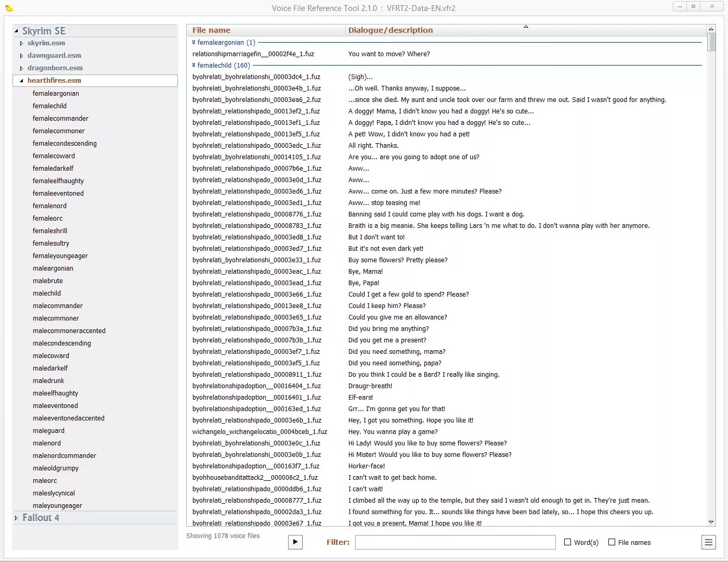The height and width of the screenshot is (562, 728).
Task: Select the maleguard voice type
Action: [48, 431]
